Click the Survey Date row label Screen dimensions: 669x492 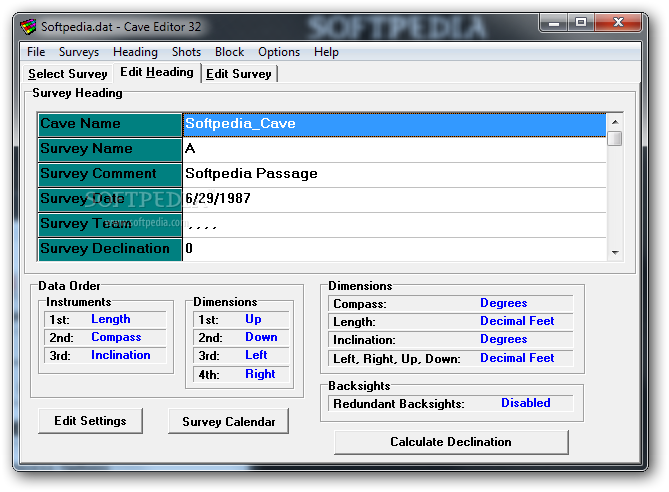click(110, 200)
